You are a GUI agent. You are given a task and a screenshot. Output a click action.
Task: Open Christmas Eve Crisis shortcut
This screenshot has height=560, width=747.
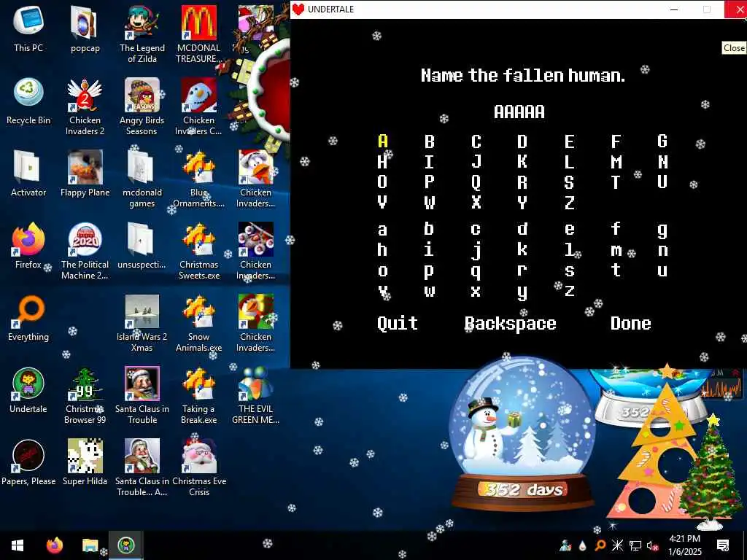198,467
